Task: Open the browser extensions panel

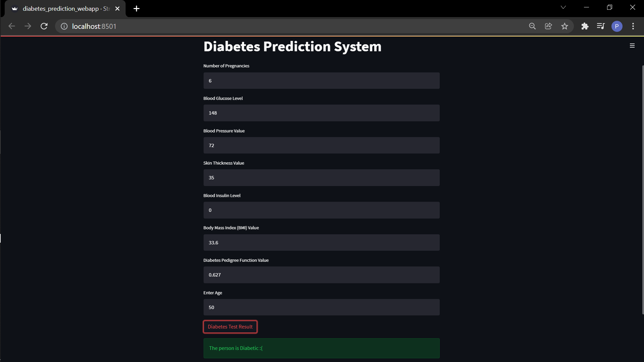Action: tap(585, 26)
